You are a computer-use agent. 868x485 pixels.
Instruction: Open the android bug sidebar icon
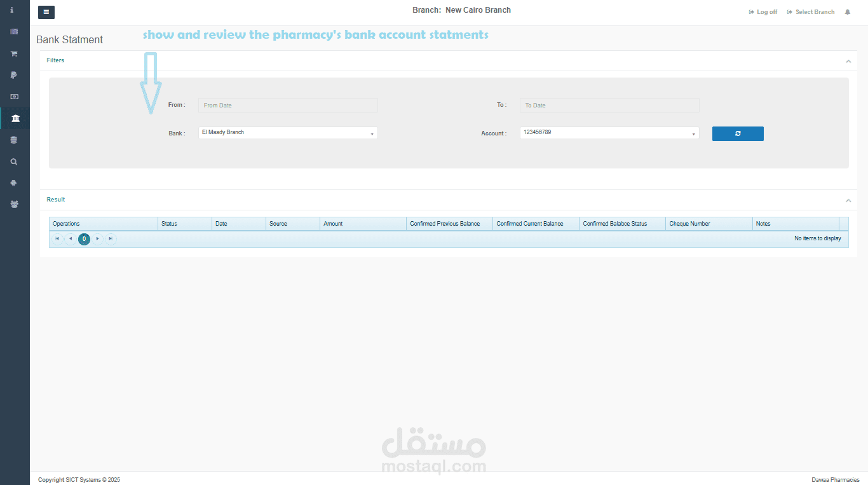pos(14,183)
